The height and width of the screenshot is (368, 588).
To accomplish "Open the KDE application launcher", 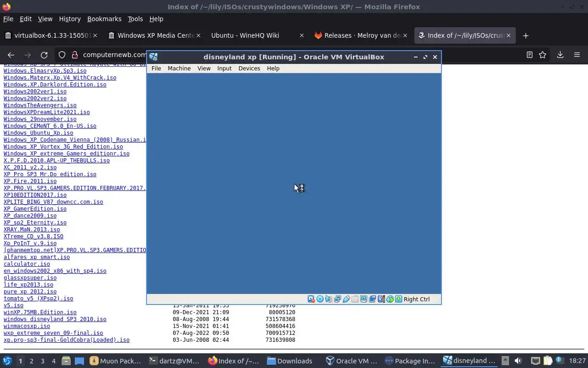I will click(7, 361).
